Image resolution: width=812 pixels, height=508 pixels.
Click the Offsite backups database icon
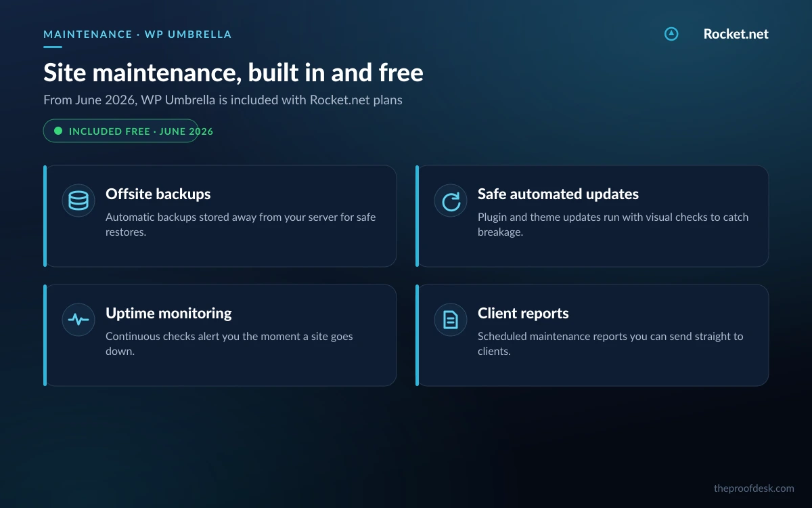[78, 200]
